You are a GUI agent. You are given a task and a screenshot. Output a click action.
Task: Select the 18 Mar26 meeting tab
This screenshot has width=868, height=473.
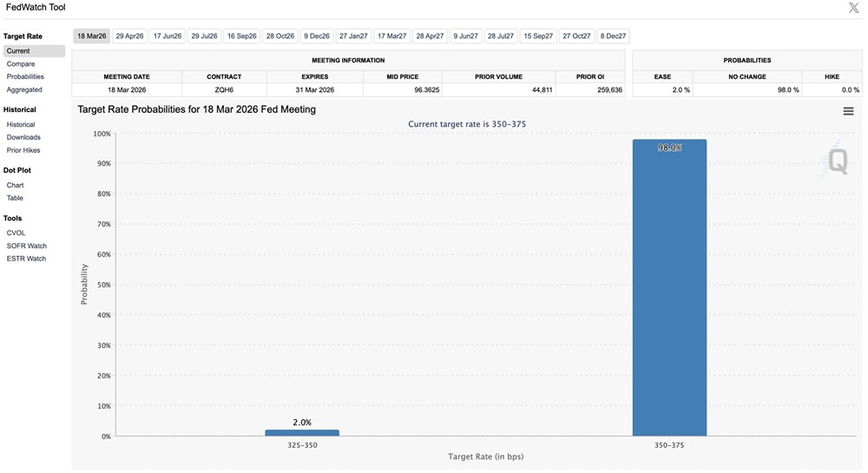pyautogui.click(x=91, y=36)
